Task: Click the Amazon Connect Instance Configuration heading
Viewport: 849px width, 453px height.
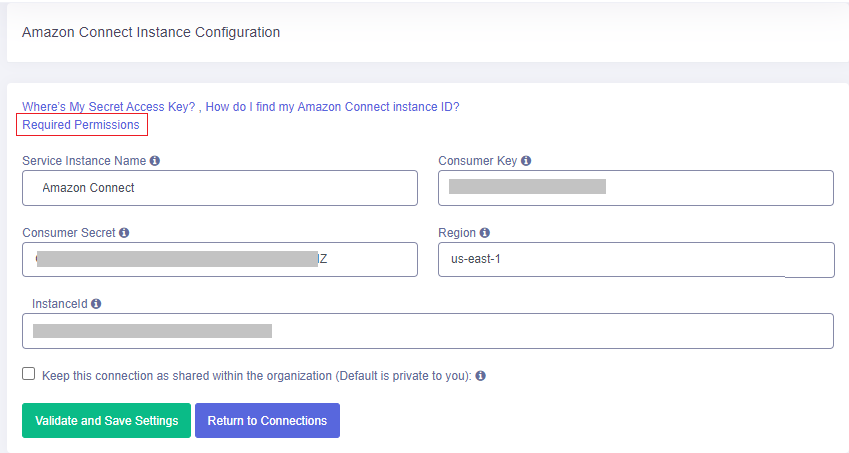Action: tap(151, 32)
